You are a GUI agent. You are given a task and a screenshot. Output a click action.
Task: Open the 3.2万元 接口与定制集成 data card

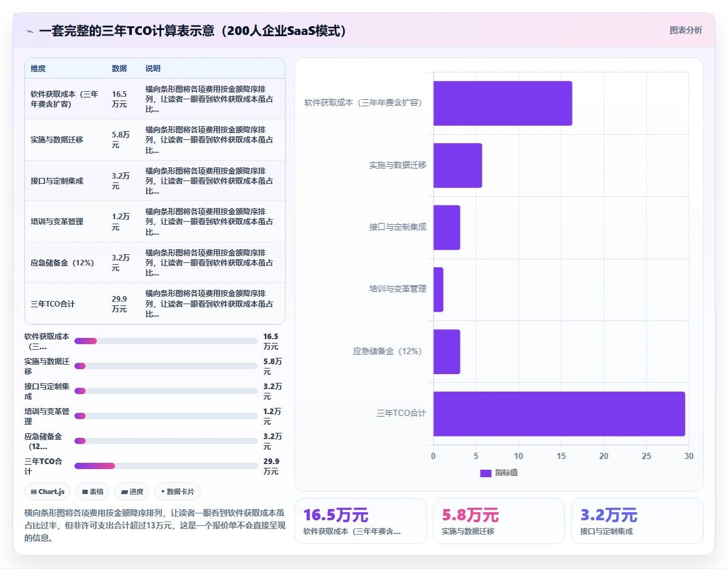pos(637,521)
